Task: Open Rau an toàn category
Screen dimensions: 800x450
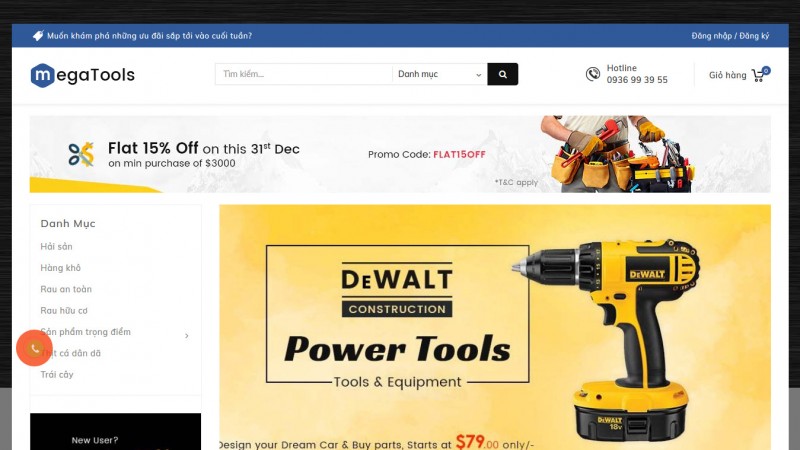Action: 66,289
